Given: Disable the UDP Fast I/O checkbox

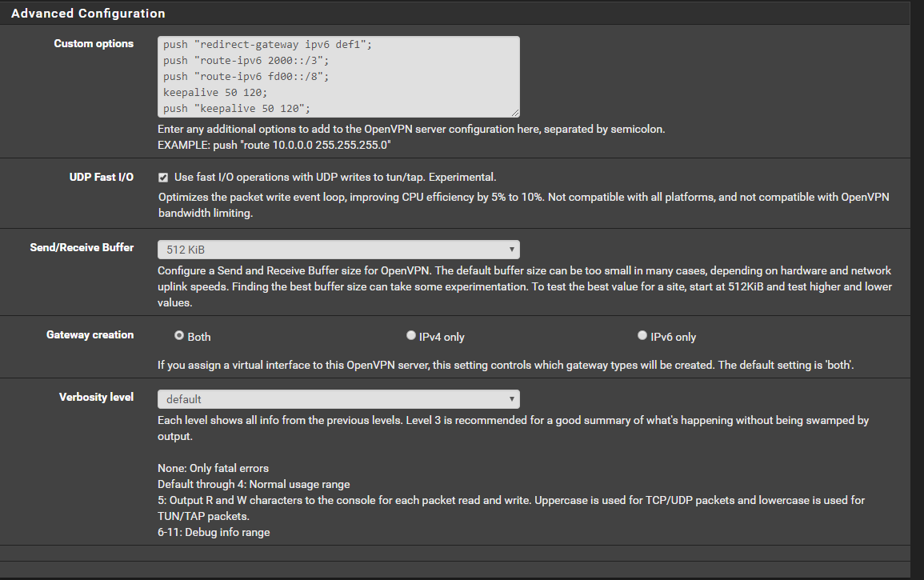Looking at the screenshot, I should pyautogui.click(x=163, y=178).
